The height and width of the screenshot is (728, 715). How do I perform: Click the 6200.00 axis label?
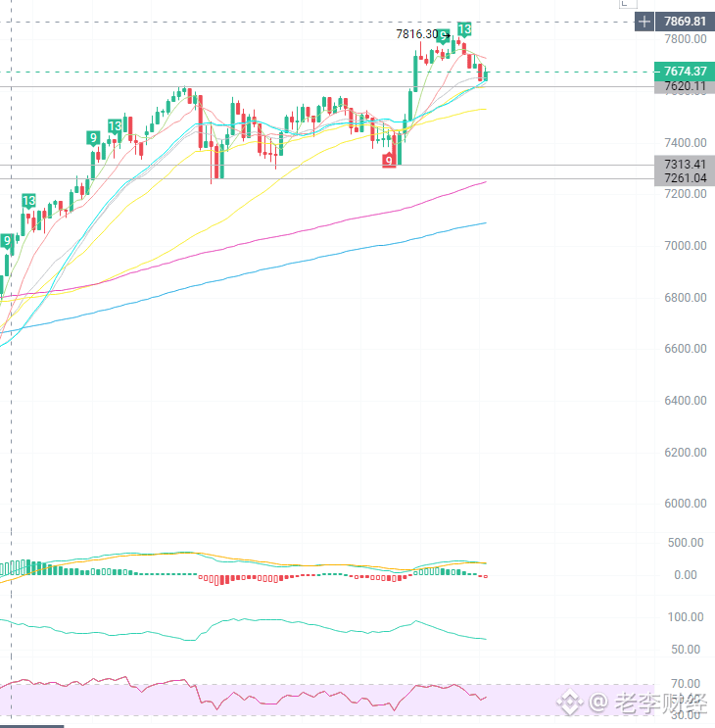pyautogui.click(x=685, y=453)
